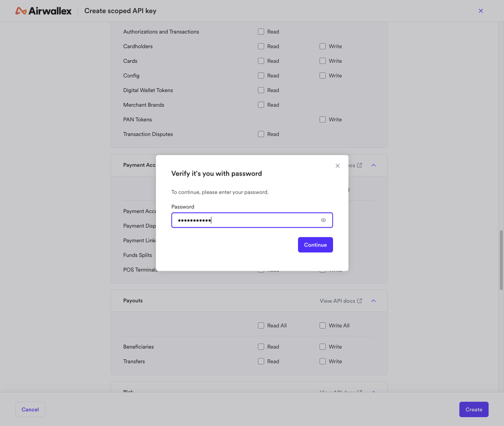Screen dimensions: 504x426
Task: Check Write for Beneficiaries
Action: 323,347
